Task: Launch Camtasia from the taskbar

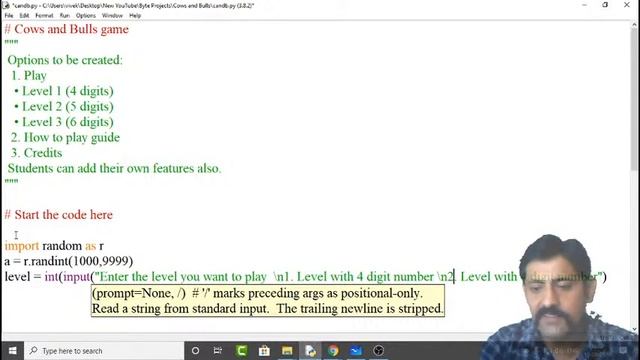Action: click(x=241, y=351)
